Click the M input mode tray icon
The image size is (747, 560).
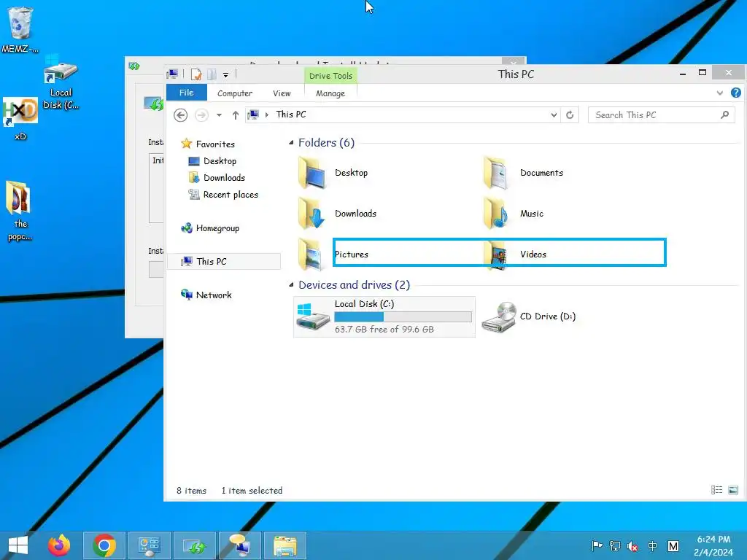point(673,546)
